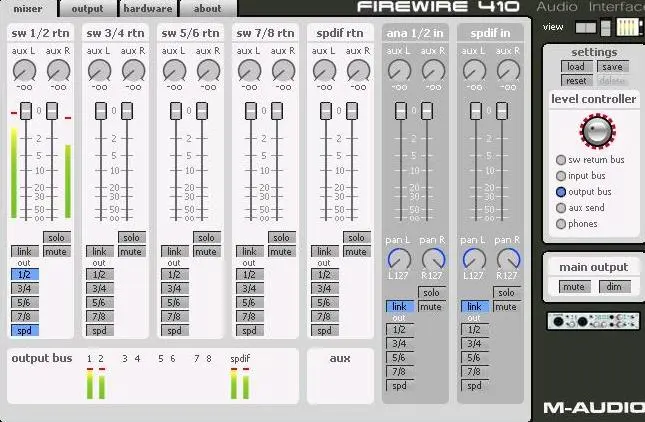Click pan R knob on ana 1/2 in

[x=434, y=259]
